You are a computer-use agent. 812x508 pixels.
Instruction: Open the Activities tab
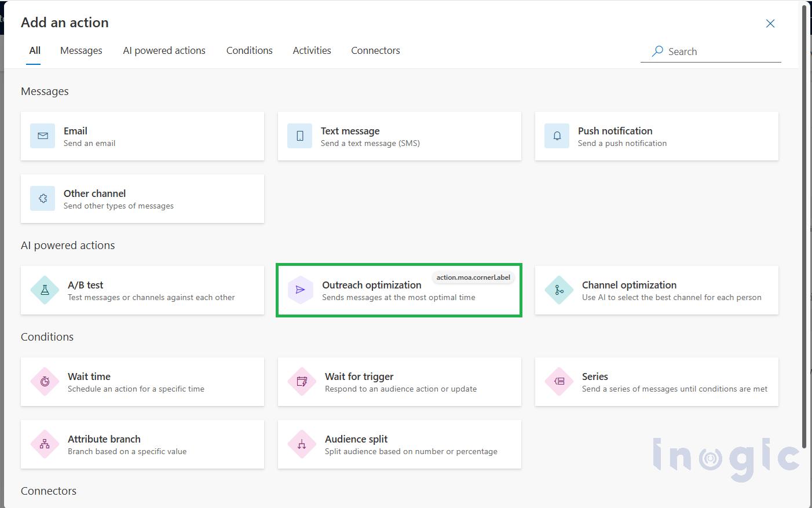click(x=312, y=50)
